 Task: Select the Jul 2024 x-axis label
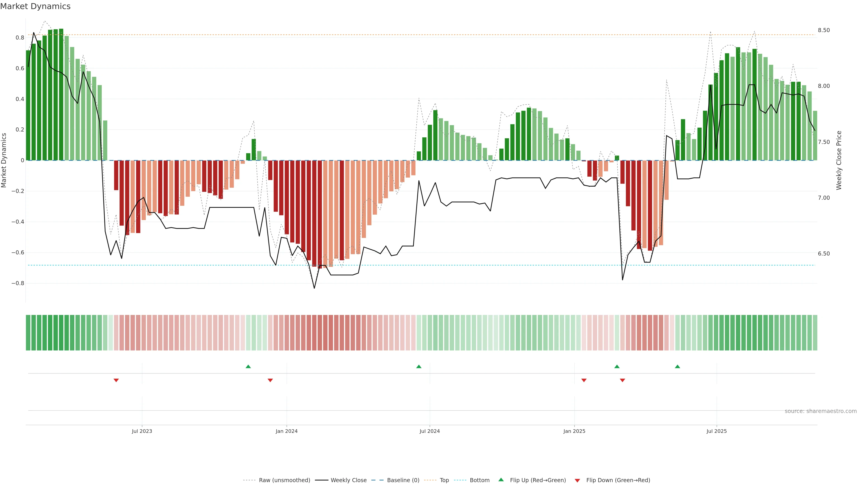click(x=430, y=431)
